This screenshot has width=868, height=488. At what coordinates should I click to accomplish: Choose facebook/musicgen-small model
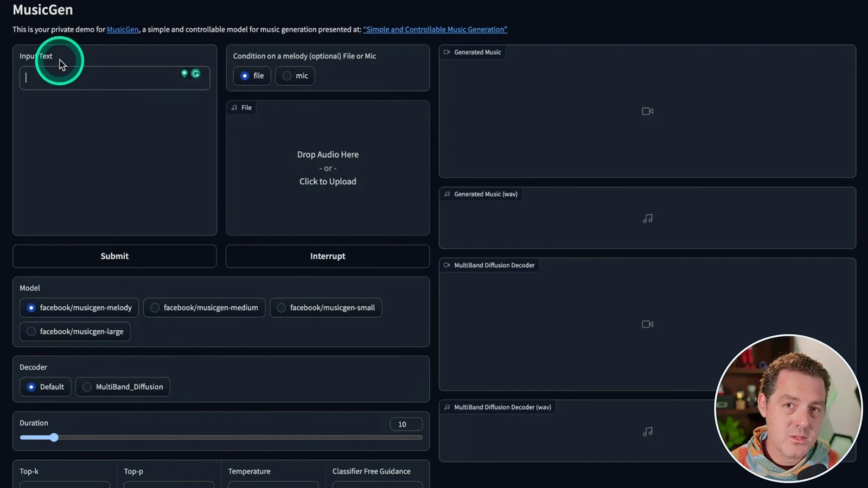point(326,307)
